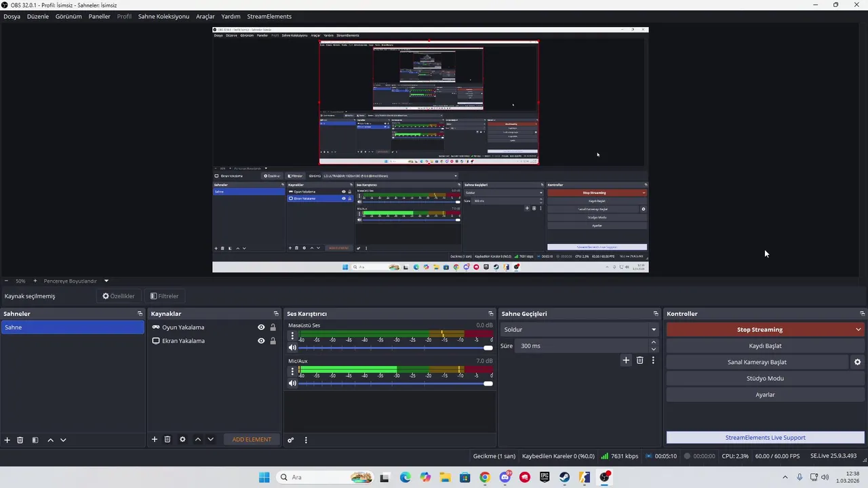Open Discord from the taskbar
Image resolution: width=868 pixels, height=488 pixels.
tap(505, 477)
